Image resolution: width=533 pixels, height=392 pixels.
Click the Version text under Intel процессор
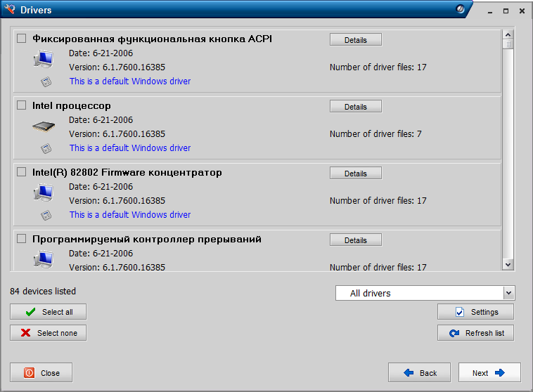(117, 134)
